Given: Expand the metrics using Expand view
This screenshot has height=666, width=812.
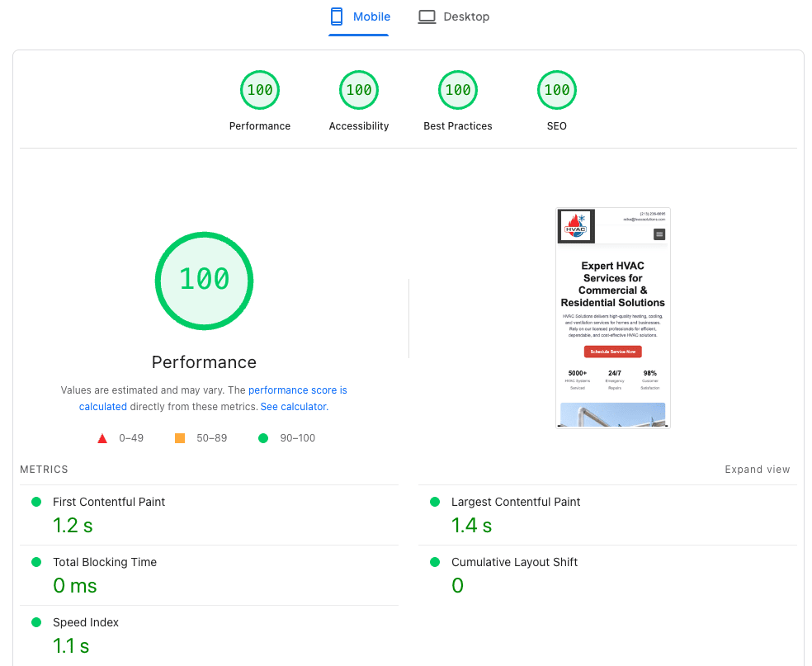Looking at the screenshot, I should coord(757,470).
